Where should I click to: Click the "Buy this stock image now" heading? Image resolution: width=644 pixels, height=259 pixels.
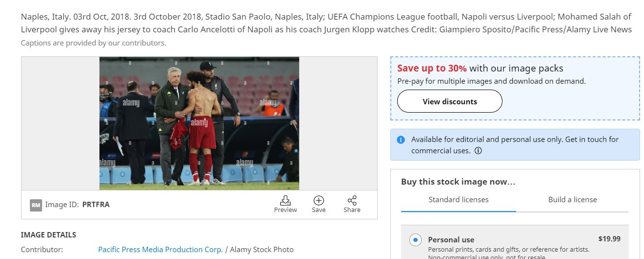click(458, 182)
